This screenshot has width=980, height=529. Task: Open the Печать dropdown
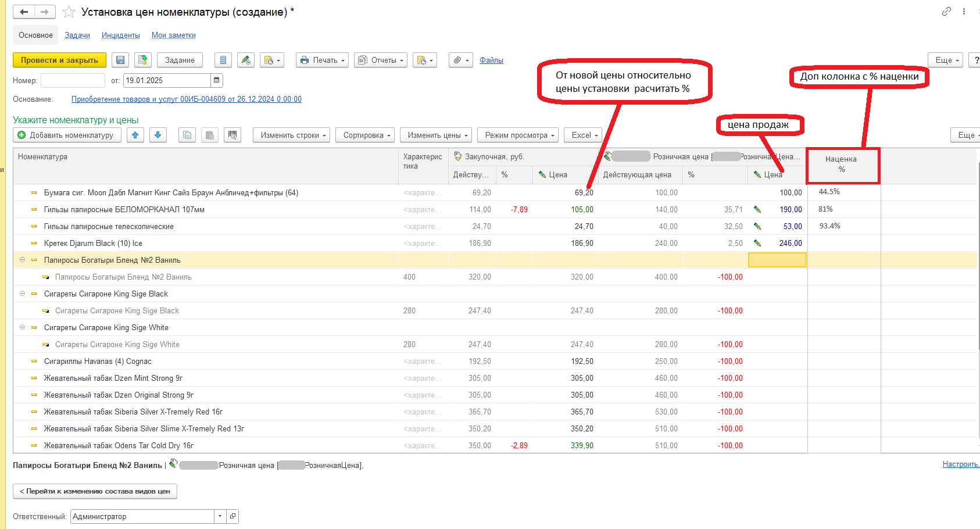coord(322,60)
